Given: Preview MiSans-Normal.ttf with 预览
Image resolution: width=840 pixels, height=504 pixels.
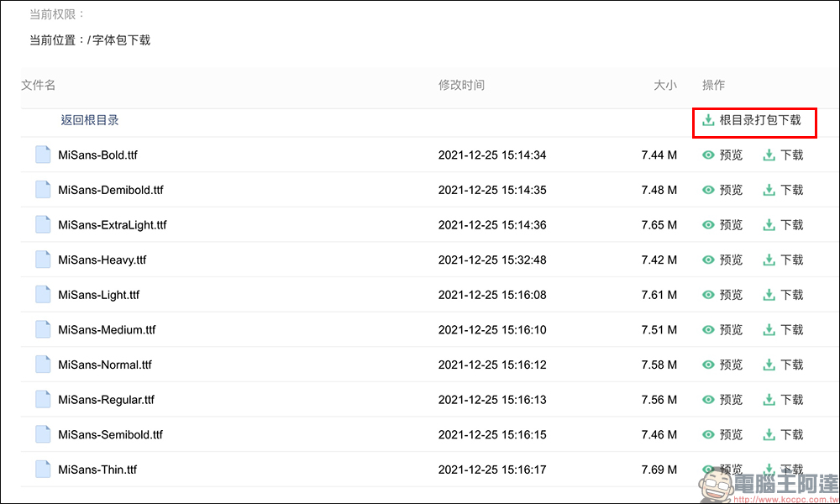Looking at the screenshot, I should coord(722,365).
